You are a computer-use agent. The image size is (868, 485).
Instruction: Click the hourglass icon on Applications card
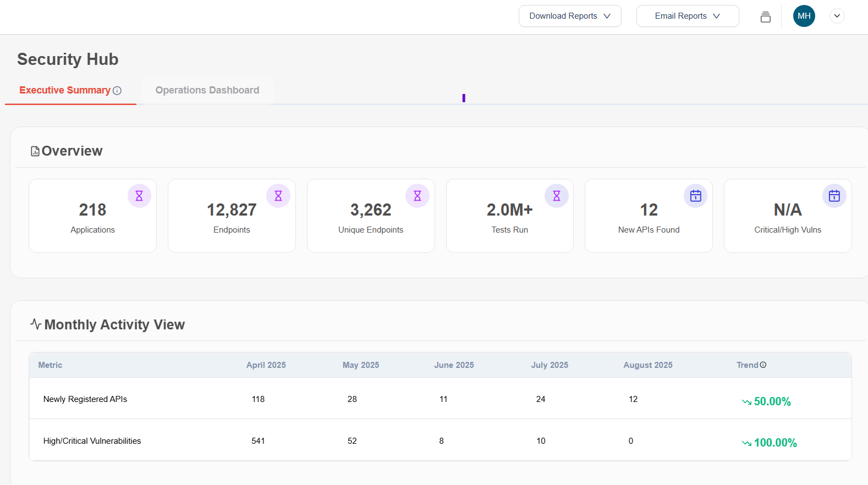(139, 196)
